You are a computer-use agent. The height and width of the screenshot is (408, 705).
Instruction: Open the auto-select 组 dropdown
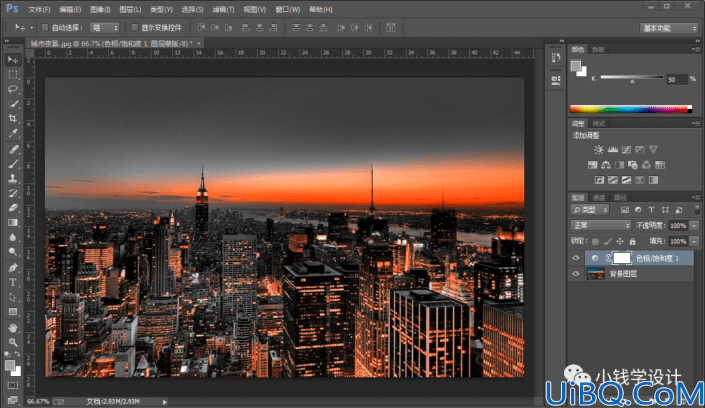coord(104,28)
